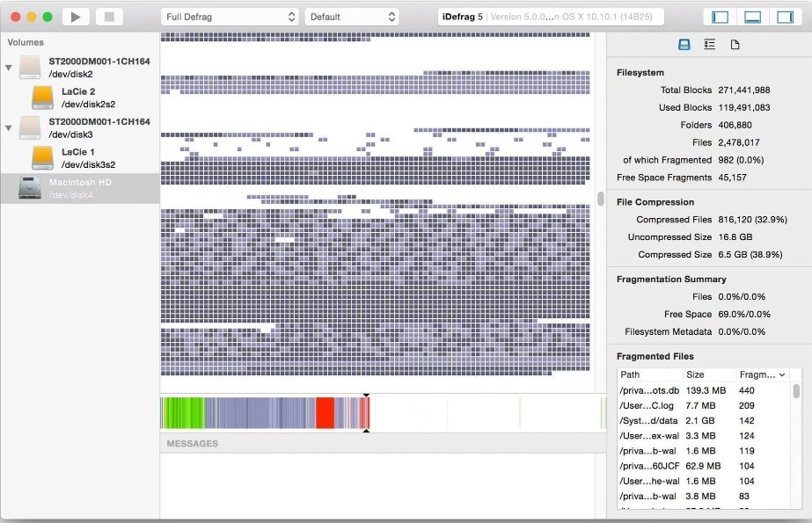812x523 pixels.
Task: Select the LaCie 2 volume
Action: [80, 98]
